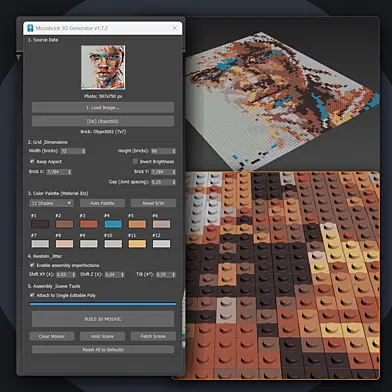Click the Gap (joint spacing) value field
Image resolution: width=392 pixels, height=392 pixels.
(161, 182)
